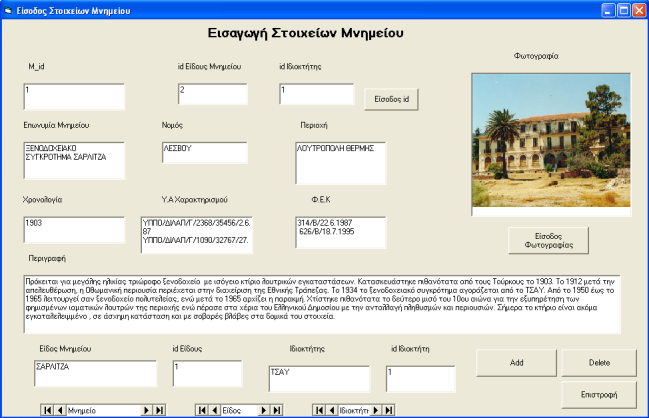This screenshot has width=649, height=418.
Task: Click the Ιδιοκτήτης field showing ΤΣΑΥ
Action: click(x=319, y=379)
